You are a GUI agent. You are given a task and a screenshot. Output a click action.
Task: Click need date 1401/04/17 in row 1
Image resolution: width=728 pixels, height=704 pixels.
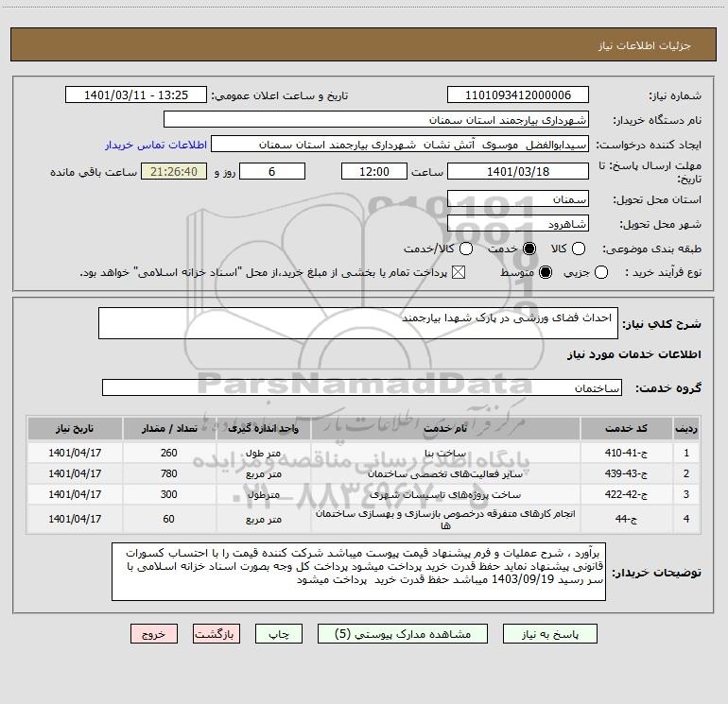[x=75, y=453]
